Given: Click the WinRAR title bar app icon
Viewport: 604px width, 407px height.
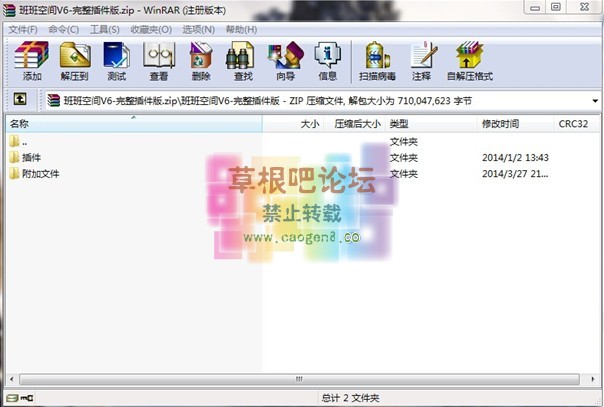Looking at the screenshot, I should coord(9,10).
